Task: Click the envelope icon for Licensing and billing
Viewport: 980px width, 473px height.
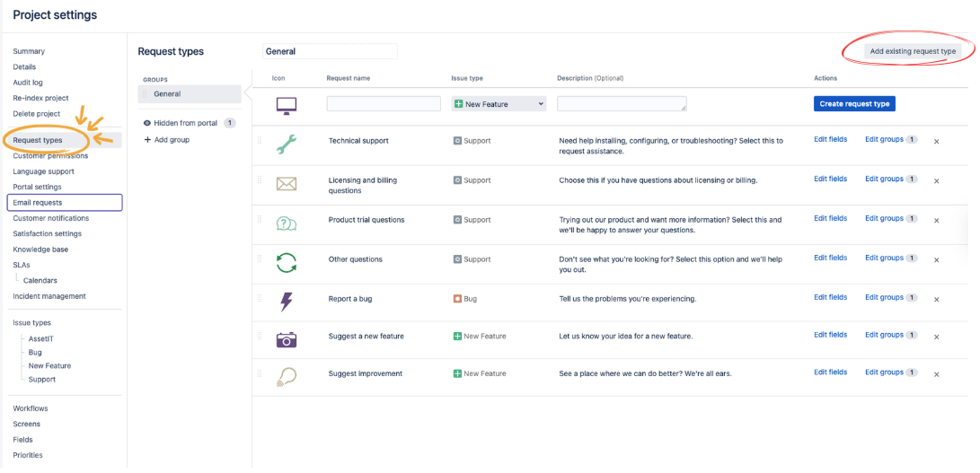Action: coord(287,184)
